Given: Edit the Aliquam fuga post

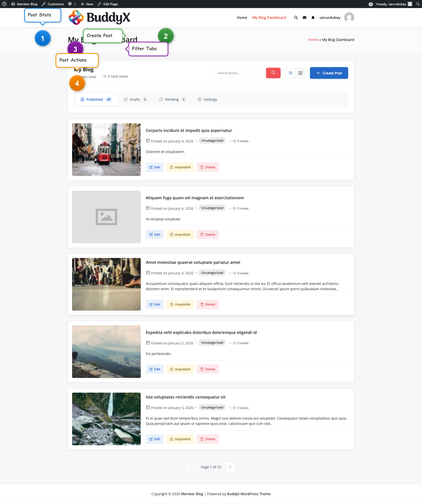Looking at the screenshot, I should click(x=155, y=234).
